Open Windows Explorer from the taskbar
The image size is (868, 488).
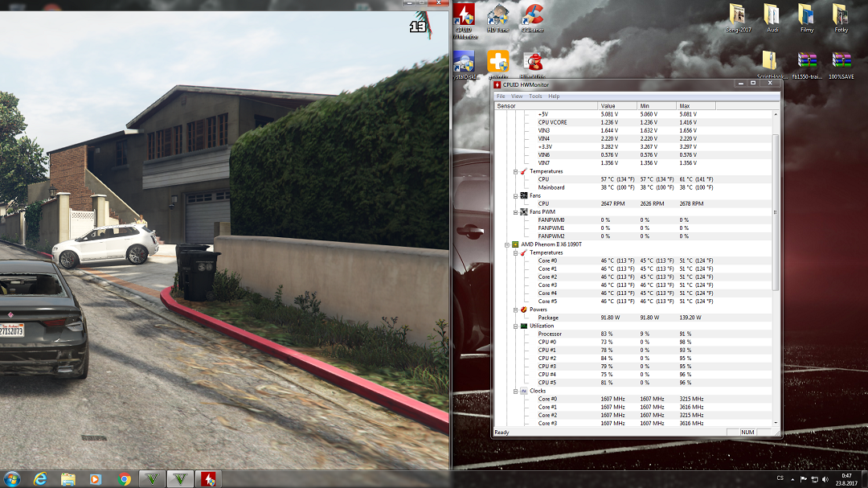click(68, 479)
